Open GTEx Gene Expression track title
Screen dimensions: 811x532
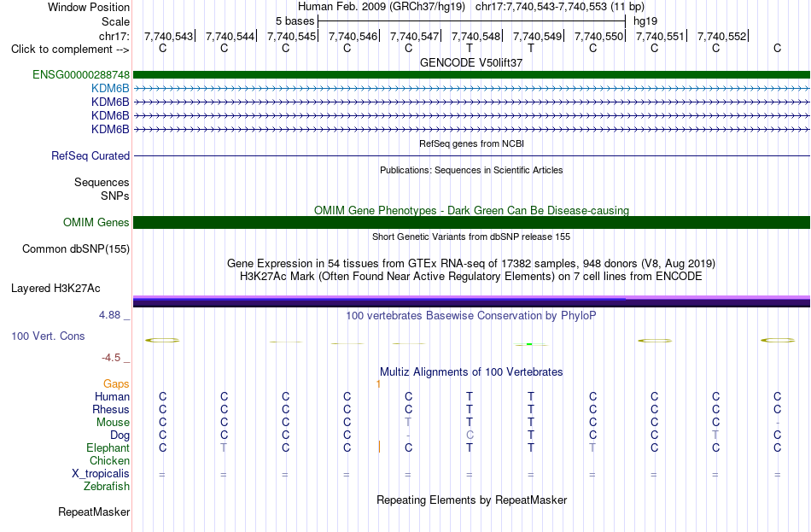point(471,263)
